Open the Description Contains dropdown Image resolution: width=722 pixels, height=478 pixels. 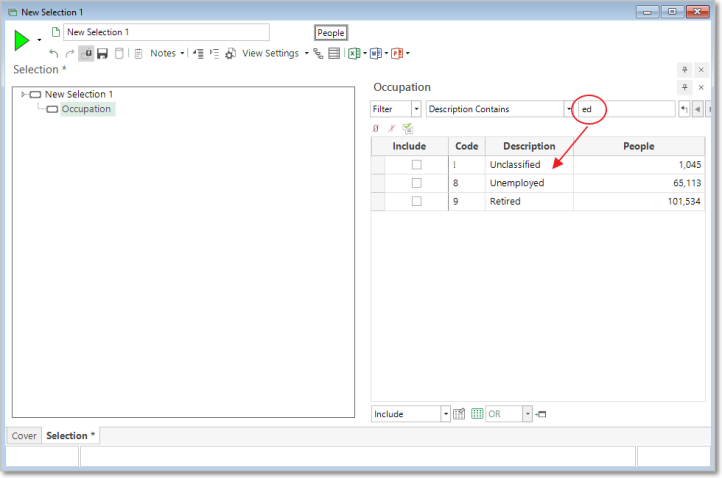(x=568, y=109)
